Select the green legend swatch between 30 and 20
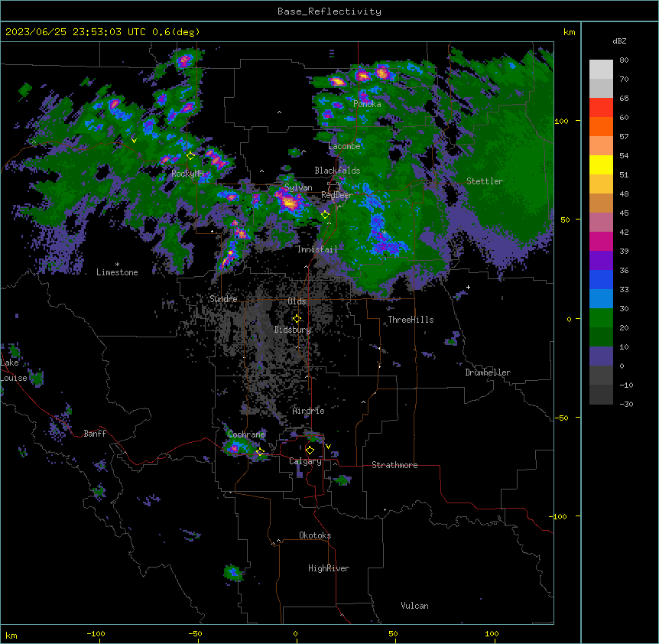Viewport: 659px width, 644px height. click(x=601, y=318)
